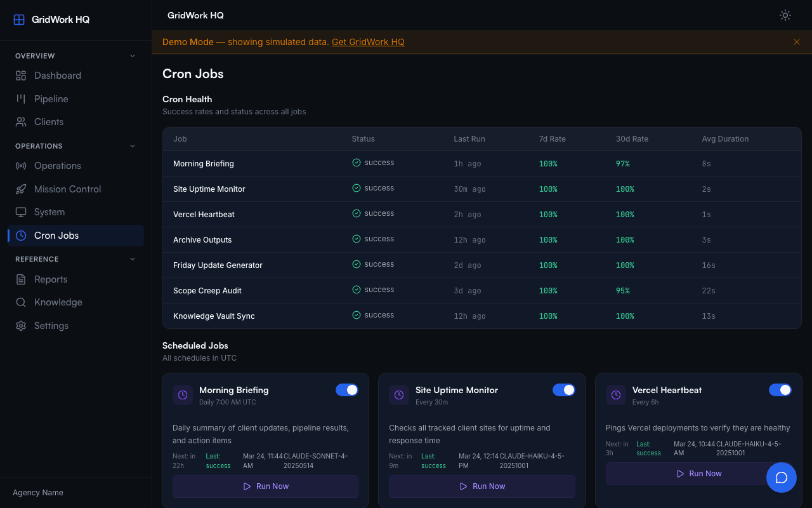
Task: Click the Settings gear icon
Action: 20,325
